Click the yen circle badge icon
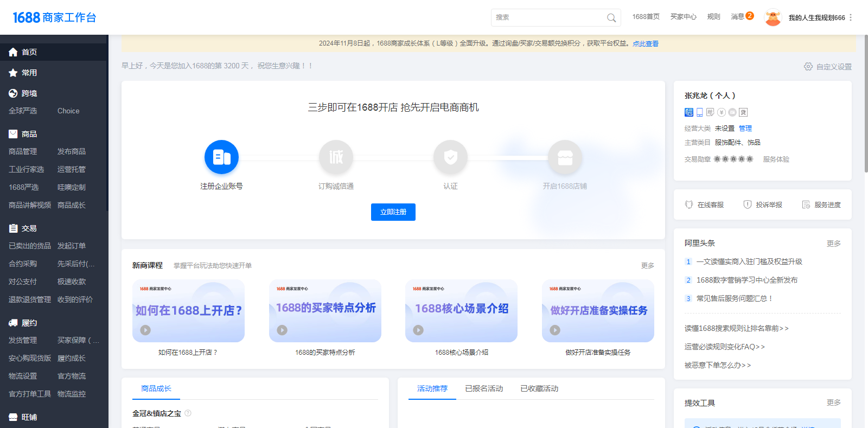The width and height of the screenshot is (868, 428). pos(722,112)
